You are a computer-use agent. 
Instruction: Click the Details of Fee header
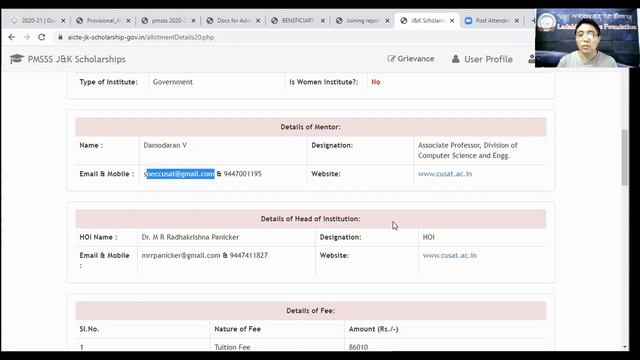[311, 311]
